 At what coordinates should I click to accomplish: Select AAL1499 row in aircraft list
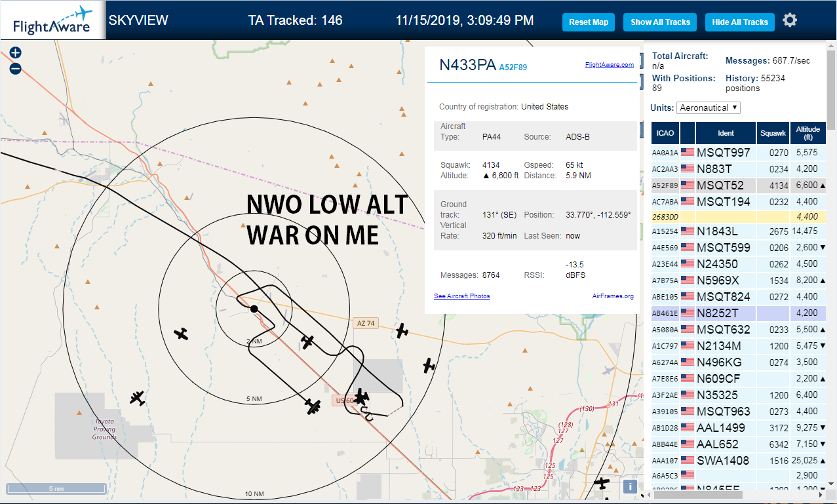[739, 428]
